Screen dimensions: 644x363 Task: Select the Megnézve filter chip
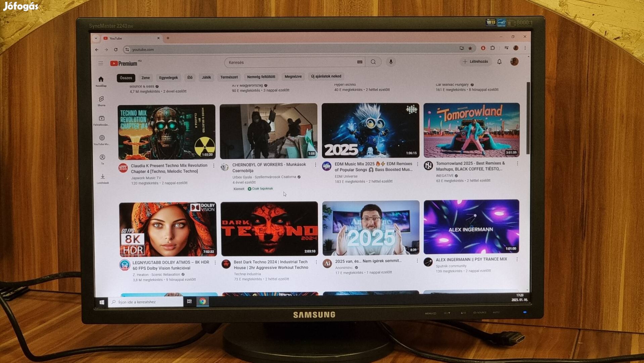pyautogui.click(x=293, y=76)
